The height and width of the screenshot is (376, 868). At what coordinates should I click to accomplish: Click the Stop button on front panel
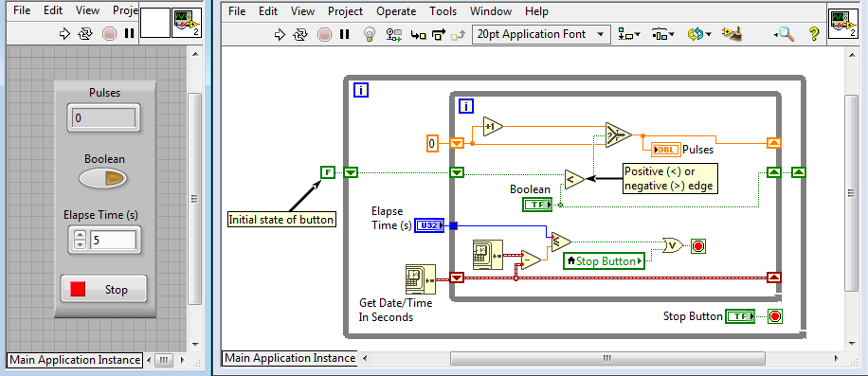[x=104, y=289]
